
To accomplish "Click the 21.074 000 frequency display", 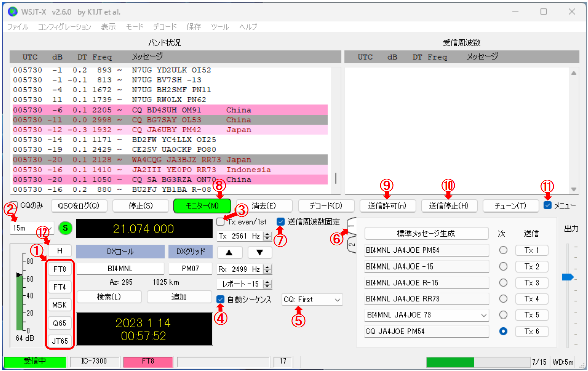I will (x=144, y=229).
